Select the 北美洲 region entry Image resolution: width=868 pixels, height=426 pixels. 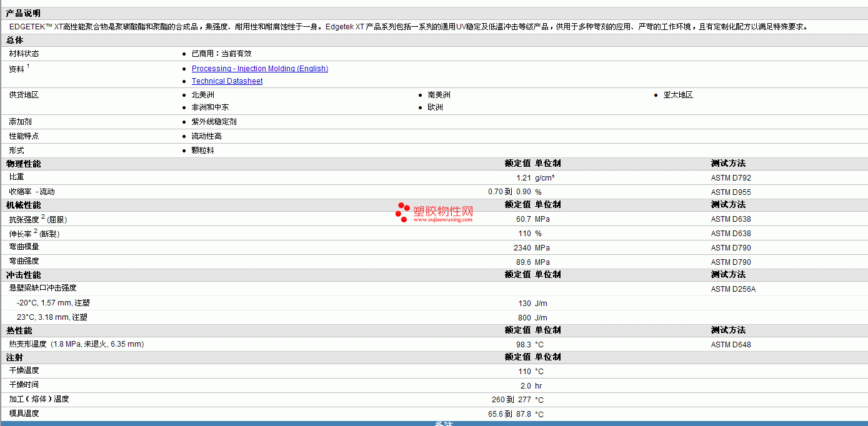(x=202, y=95)
